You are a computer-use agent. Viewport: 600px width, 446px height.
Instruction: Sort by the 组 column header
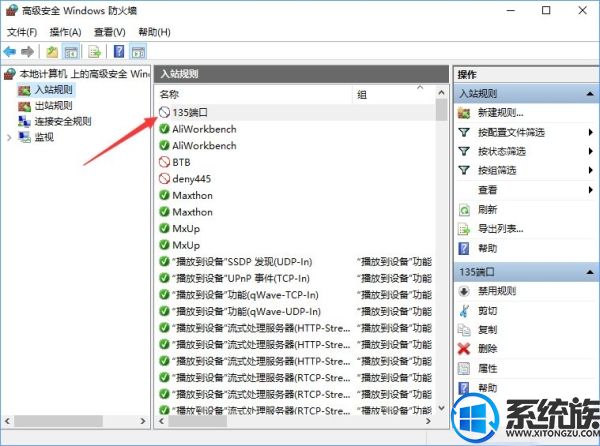pos(393,94)
